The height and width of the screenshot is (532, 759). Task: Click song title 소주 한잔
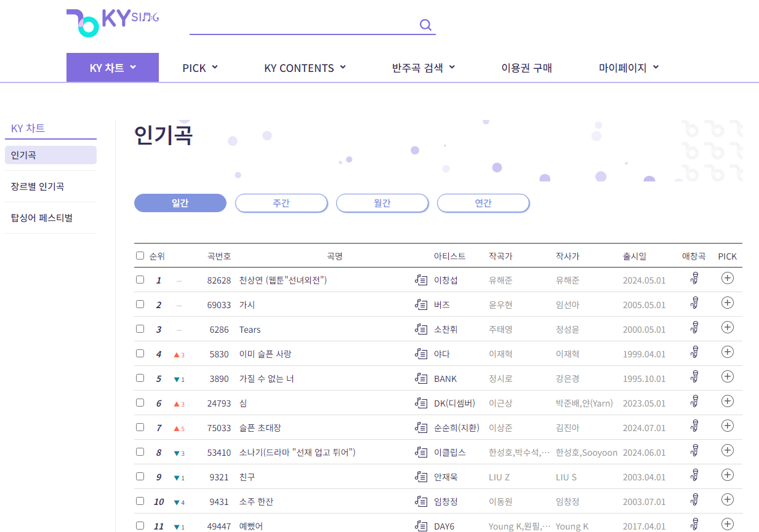256,502
